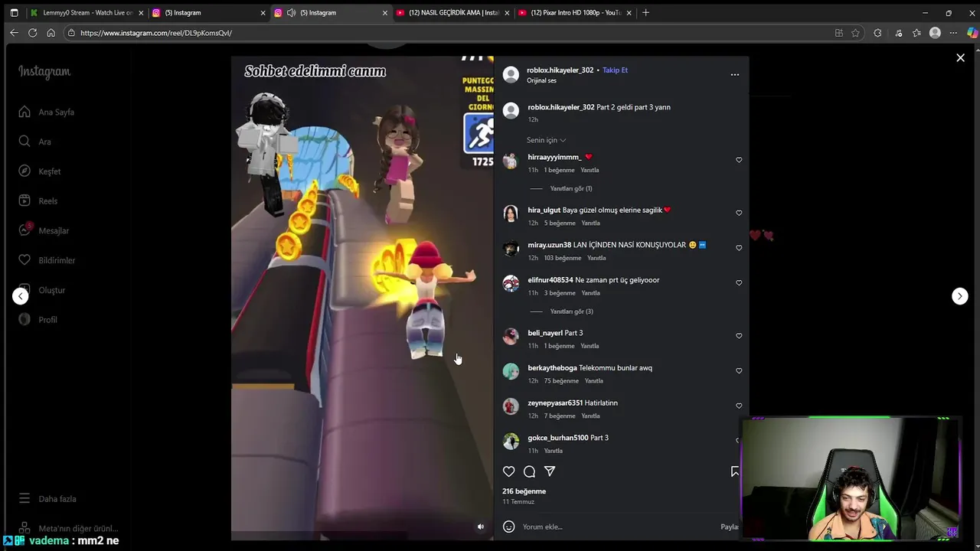Click browser home button
This screenshot has height=551, width=980.
pos(51,33)
